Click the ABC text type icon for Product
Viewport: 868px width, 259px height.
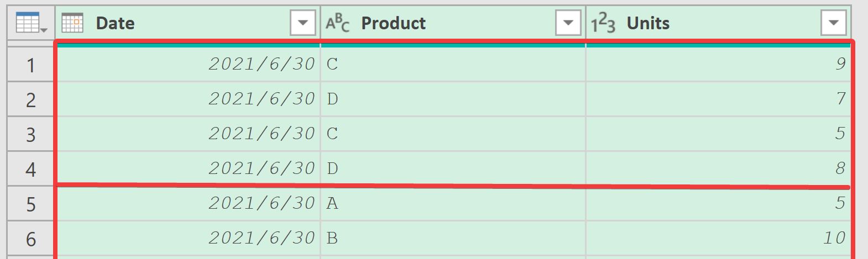click(x=337, y=23)
